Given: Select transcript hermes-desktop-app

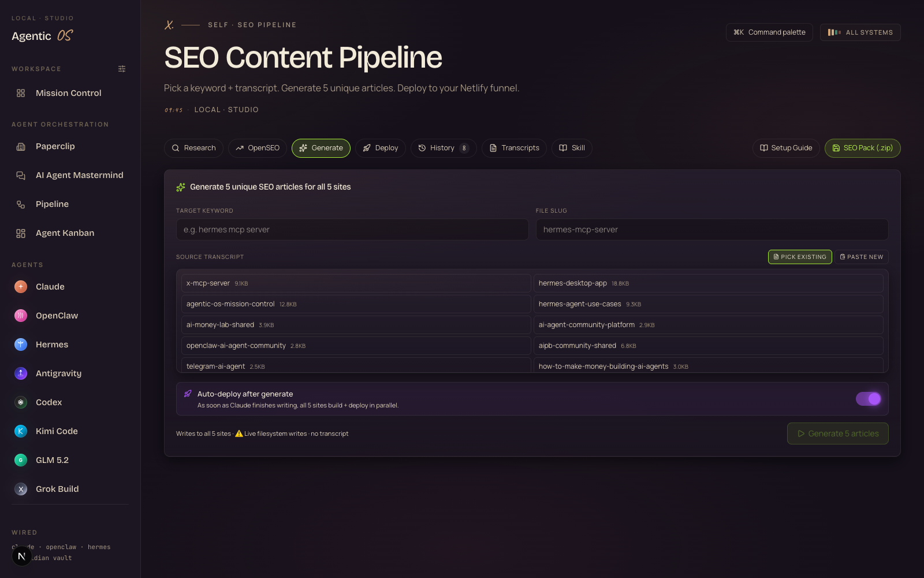Looking at the screenshot, I should tap(709, 283).
